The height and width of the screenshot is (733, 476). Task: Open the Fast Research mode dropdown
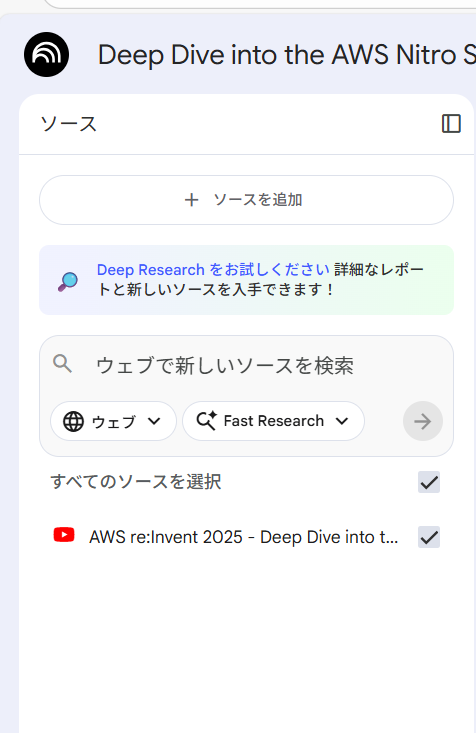click(274, 421)
